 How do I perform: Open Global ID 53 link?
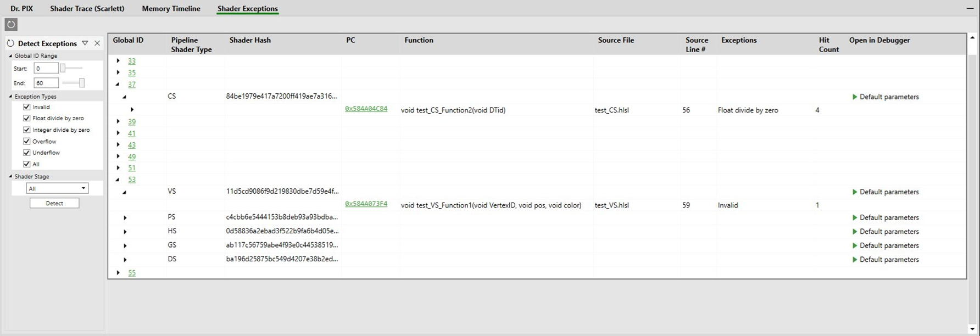[x=132, y=180]
